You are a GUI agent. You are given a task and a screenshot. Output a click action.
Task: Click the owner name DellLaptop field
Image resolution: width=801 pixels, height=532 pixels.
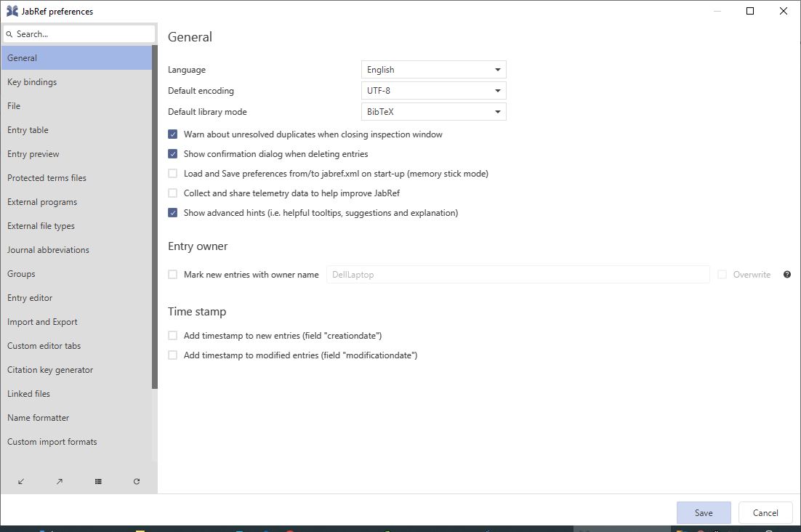click(x=518, y=275)
